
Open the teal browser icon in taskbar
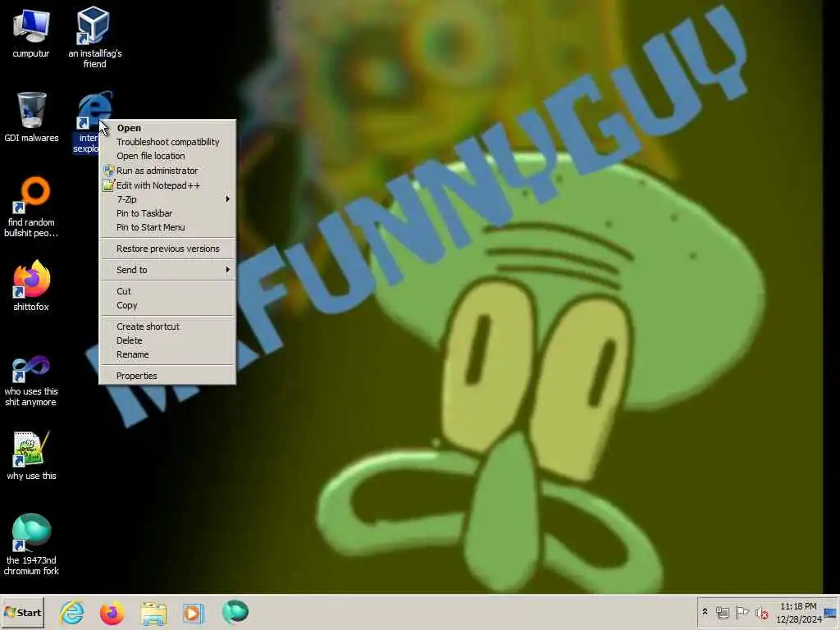(x=235, y=612)
